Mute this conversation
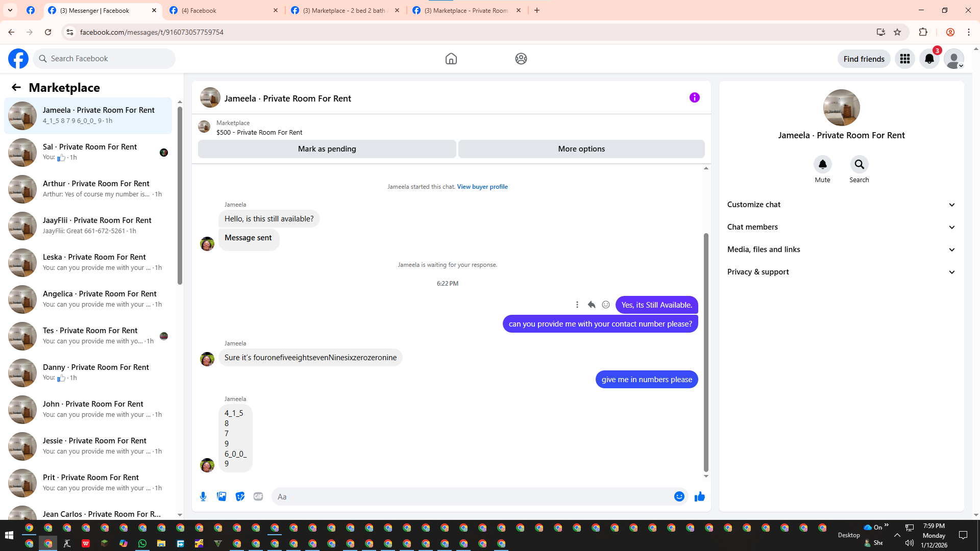 point(822,164)
